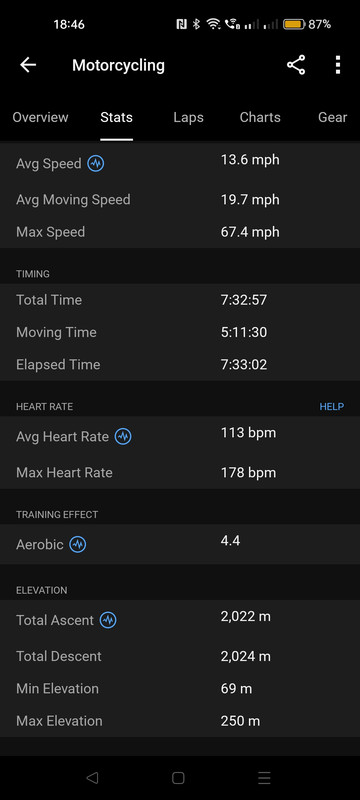The image size is (360, 800).
Task: Select the Stats tab
Action: (x=116, y=117)
